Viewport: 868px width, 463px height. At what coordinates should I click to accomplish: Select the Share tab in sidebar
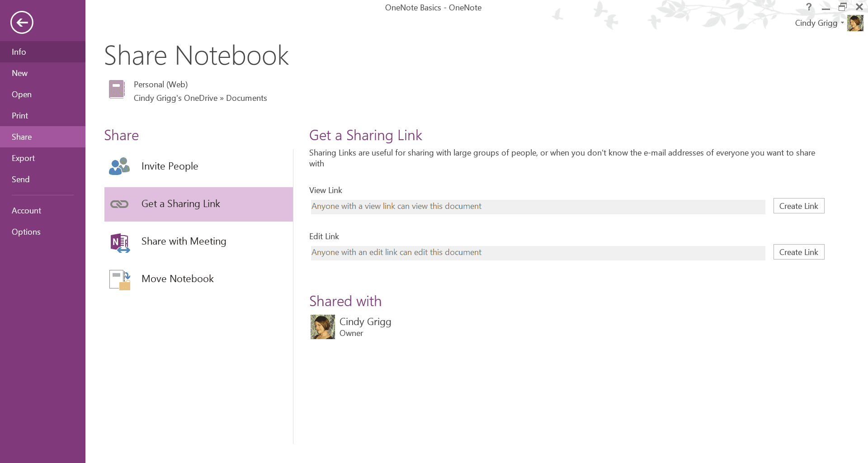pos(42,137)
